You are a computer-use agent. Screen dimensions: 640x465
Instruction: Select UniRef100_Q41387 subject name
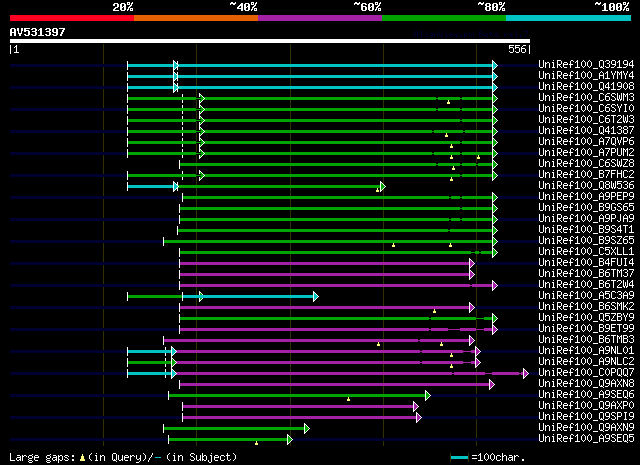(x=586, y=131)
